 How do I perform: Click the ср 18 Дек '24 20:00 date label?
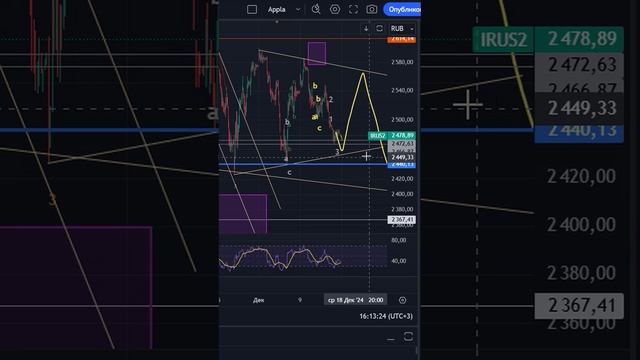click(356, 300)
